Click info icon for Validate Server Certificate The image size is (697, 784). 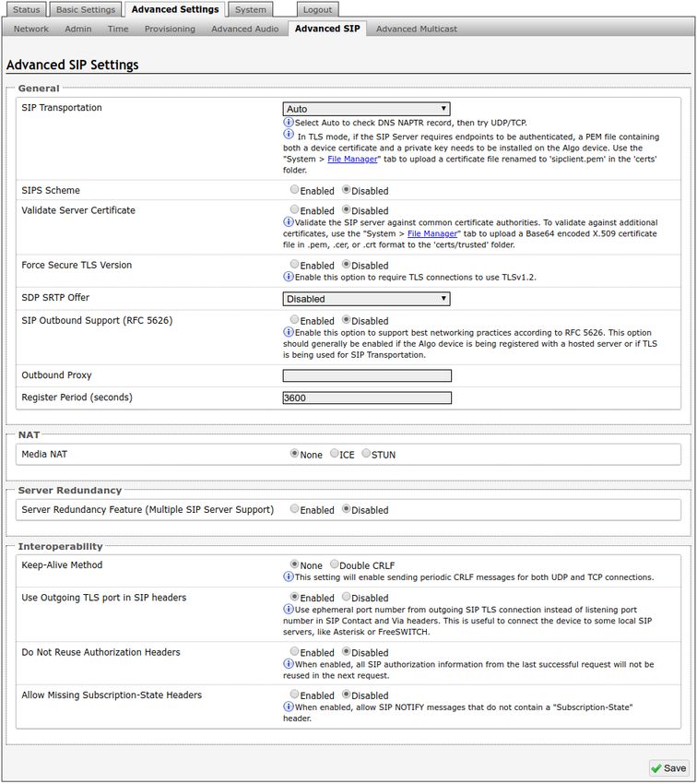coord(289,221)
